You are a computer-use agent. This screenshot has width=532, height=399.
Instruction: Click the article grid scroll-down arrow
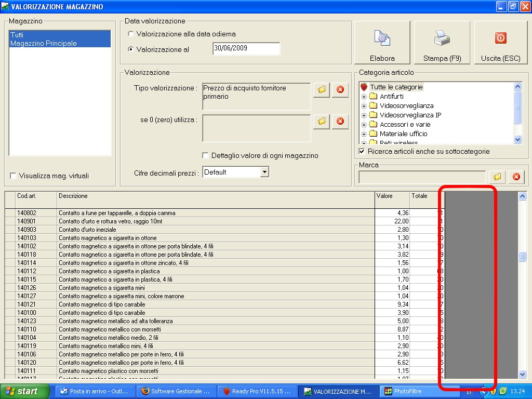pos(522,374)
